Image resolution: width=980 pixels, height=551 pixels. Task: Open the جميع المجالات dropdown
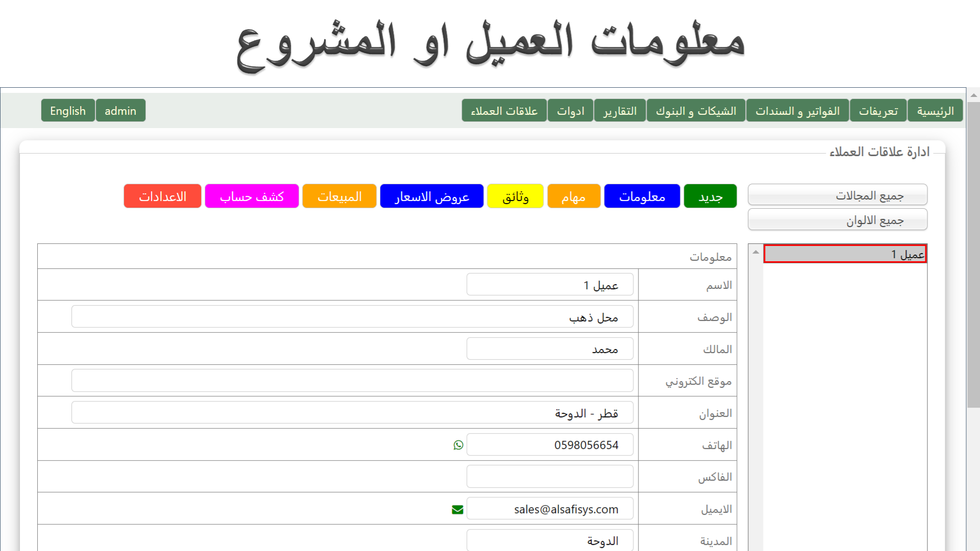(837, 195)
